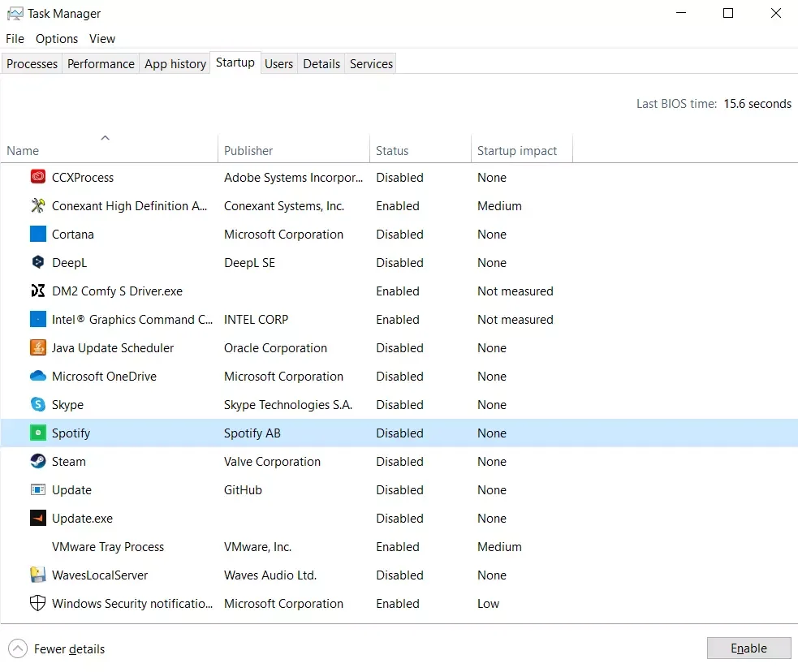Click the 'Waves Audio Ltd.' publisher cell

click(270, 575)
